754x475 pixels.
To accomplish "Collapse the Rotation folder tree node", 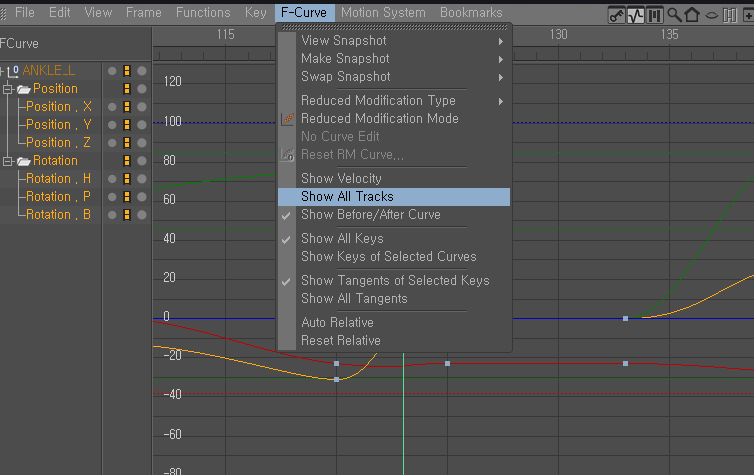I will pyautogui.click(x=7, y=161).
